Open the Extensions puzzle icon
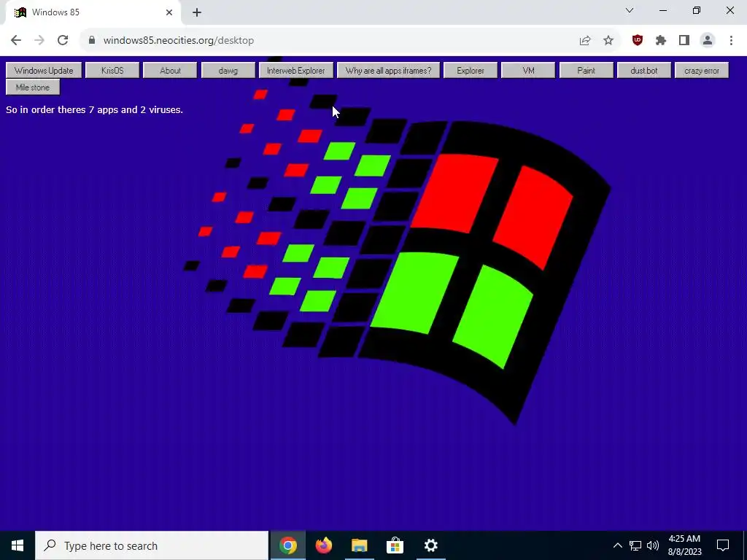This screenshot has width=747, height=560. (x=661, y=41)
